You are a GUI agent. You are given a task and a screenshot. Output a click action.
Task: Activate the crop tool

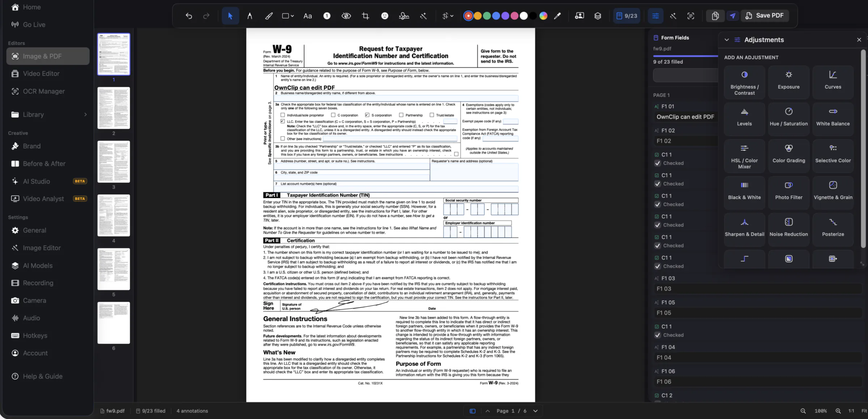pos(366,16)
